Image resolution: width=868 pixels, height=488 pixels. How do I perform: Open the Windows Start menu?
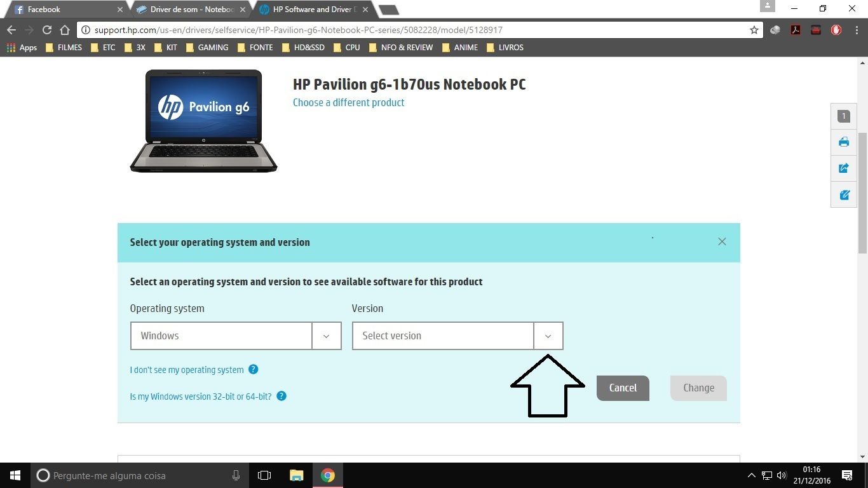click(15, 475)
